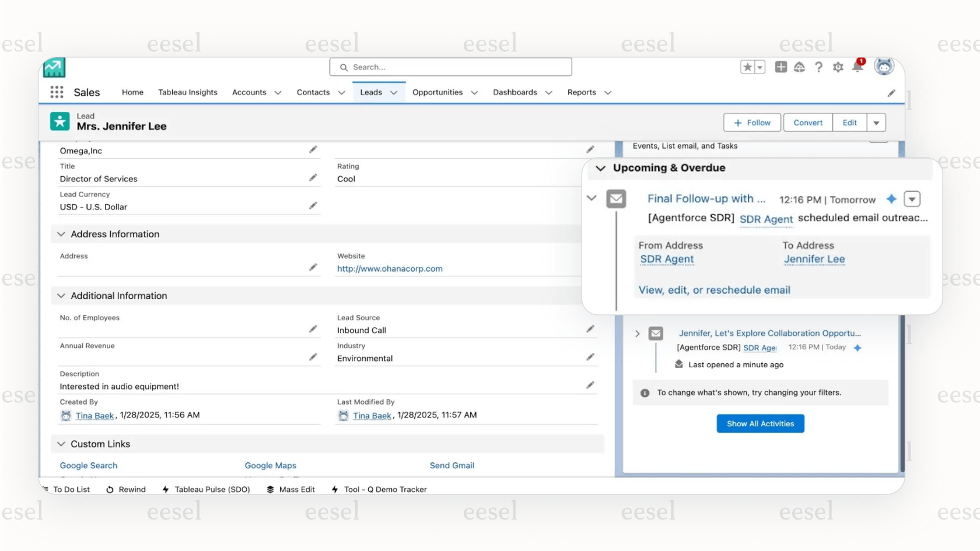Switch to the Opportunities tab

[437, 92]
